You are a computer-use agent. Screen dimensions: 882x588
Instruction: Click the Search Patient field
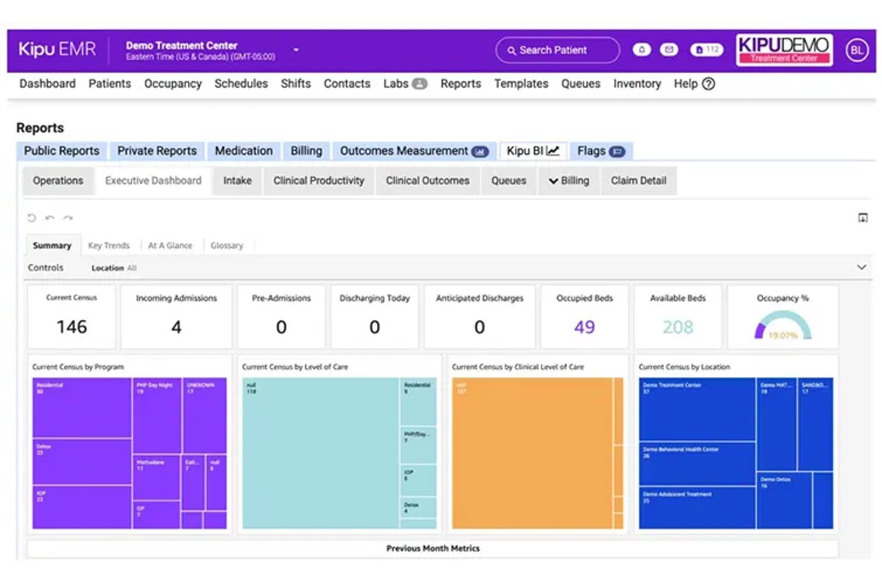click(557, 51)
